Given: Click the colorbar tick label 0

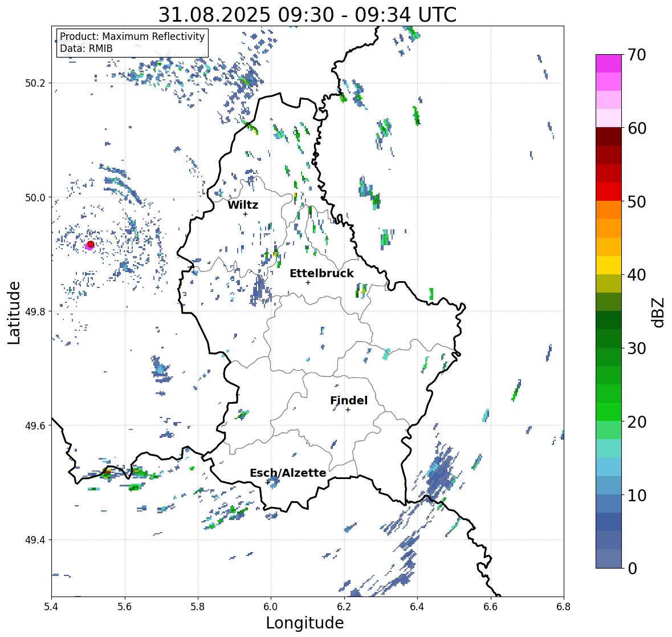Looking at the screenshot, I should [633, 569].
